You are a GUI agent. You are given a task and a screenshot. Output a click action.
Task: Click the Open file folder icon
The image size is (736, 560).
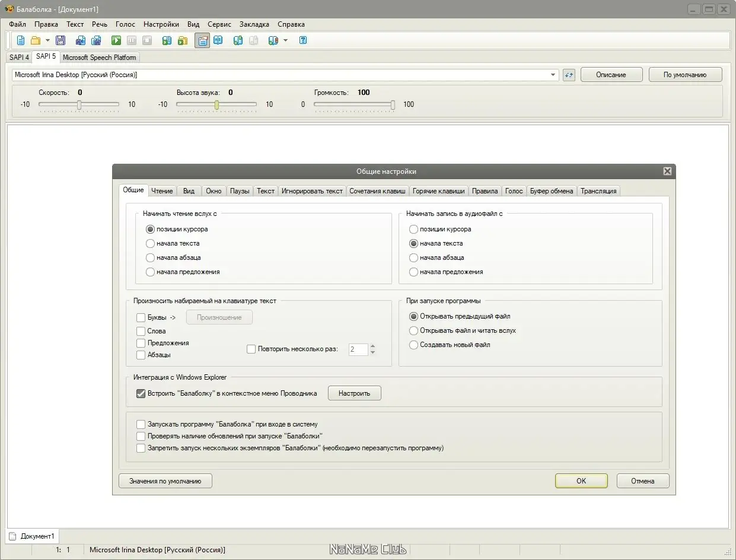click(36, 40)
